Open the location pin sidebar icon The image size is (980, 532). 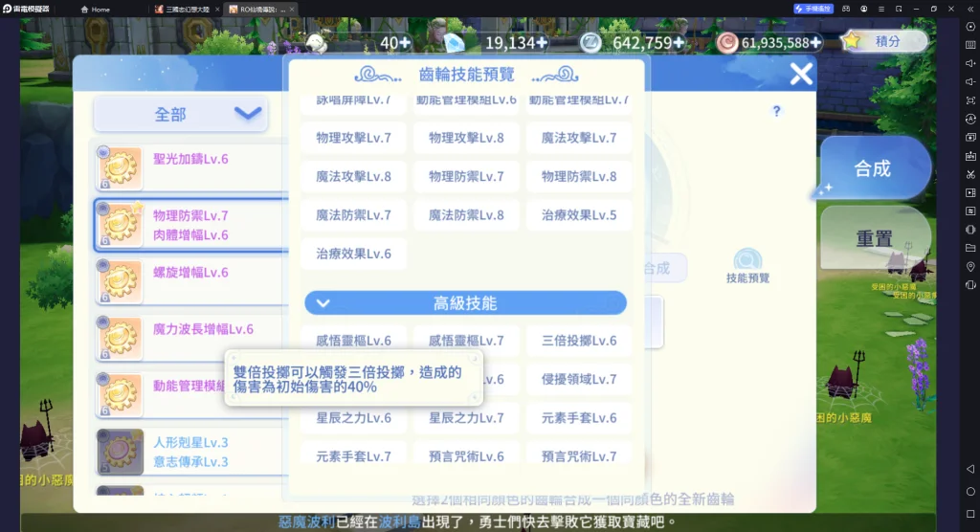click(x=970, y=266)
